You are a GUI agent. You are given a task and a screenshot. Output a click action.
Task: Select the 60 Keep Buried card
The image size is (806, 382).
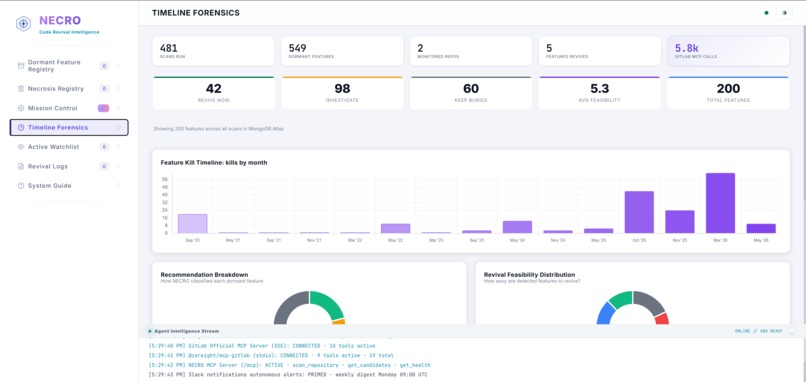[471, 93]
